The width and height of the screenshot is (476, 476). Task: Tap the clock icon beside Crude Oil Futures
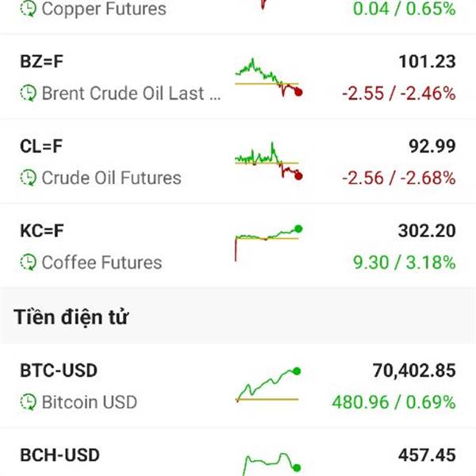pos(29,178)
